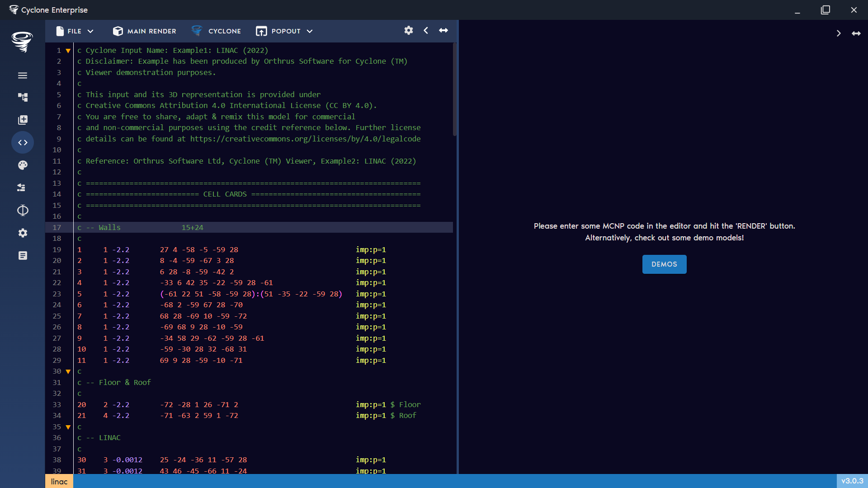Viewport: 868px width, 488px height.
Task: Select the node graph sidebar icon
Action: click(23, 97)
